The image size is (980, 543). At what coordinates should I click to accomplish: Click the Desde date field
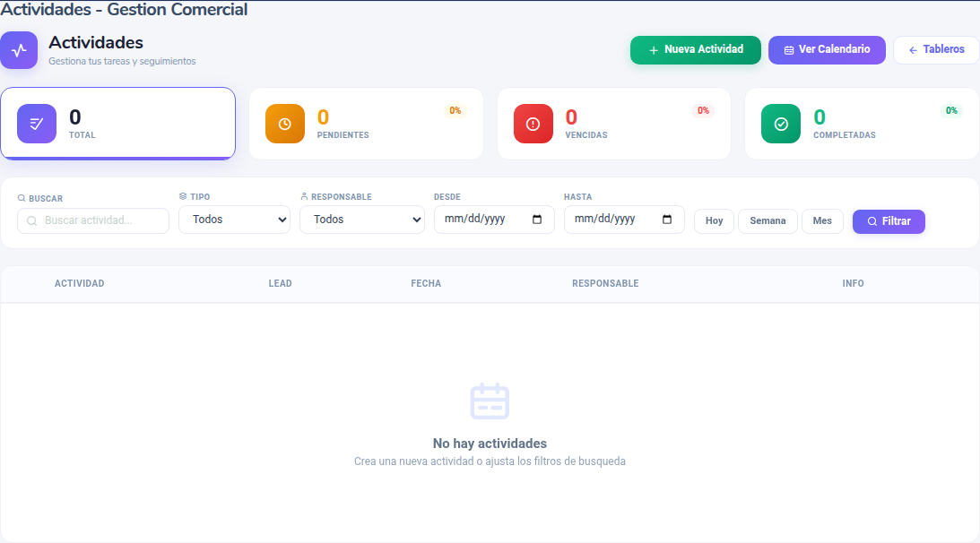click(494, 220)
